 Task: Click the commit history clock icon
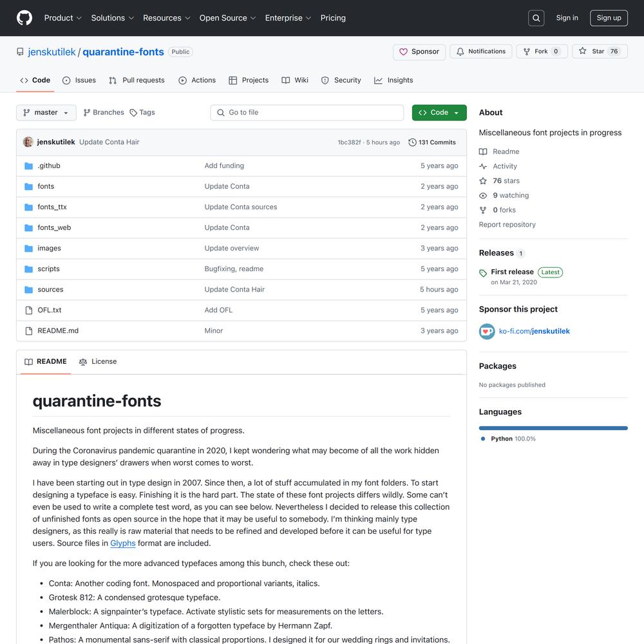click(412, 142)
